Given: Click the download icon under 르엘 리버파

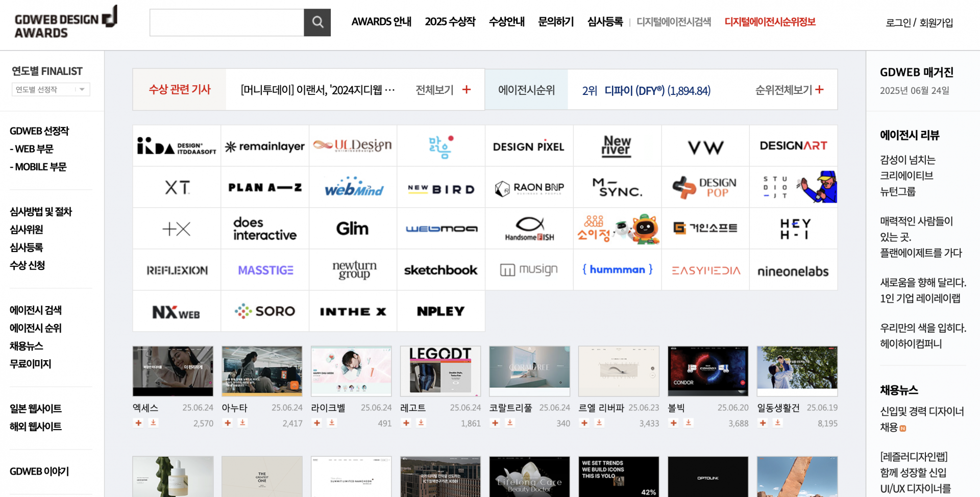Looking at the screenshot, I should pos(599,423).
